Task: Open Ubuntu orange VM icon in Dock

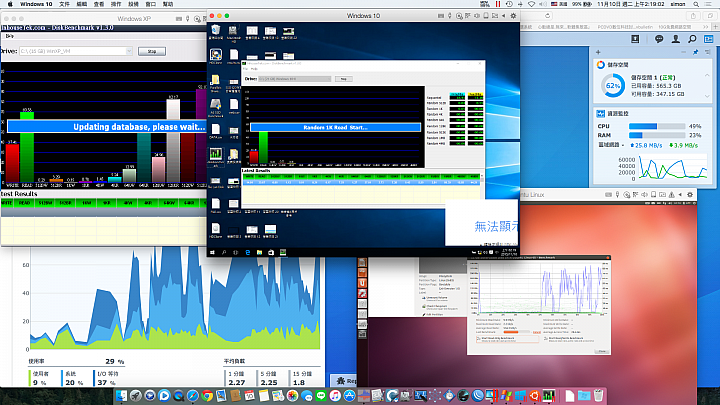Action: (x=534, y=395)
